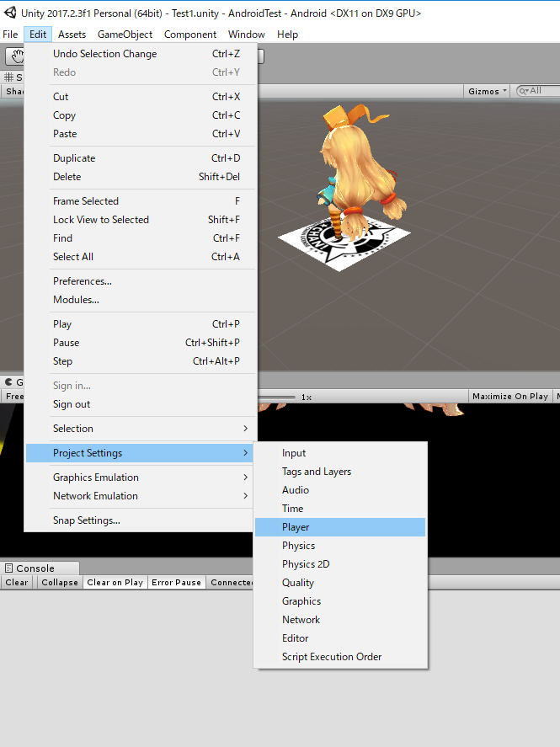The width and height of the screenshot is (560, 747).
Task: Toggle Collapse in the Console
Action: pos(60,582)
